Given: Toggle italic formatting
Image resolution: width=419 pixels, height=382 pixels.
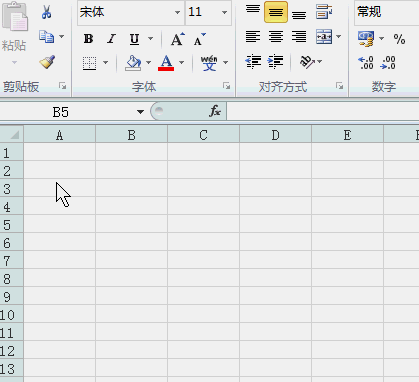Looking at the screenshot, I should coord(111,39).
